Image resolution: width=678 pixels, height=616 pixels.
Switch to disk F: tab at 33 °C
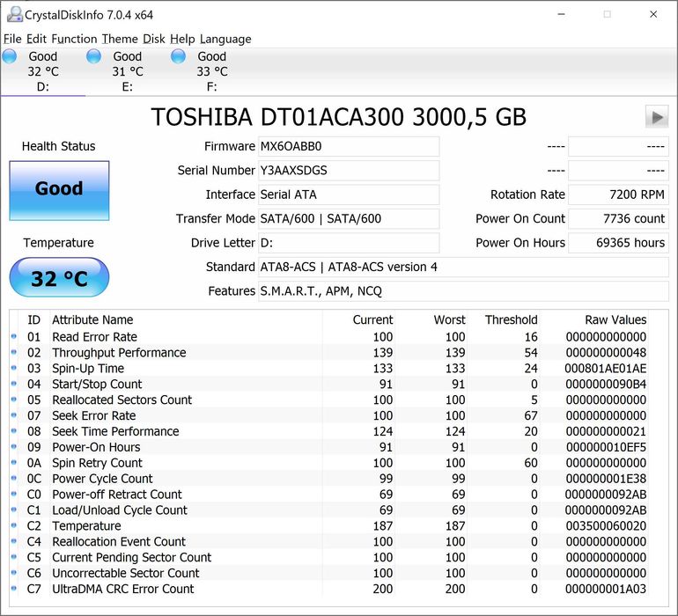(x=212, y=71)
